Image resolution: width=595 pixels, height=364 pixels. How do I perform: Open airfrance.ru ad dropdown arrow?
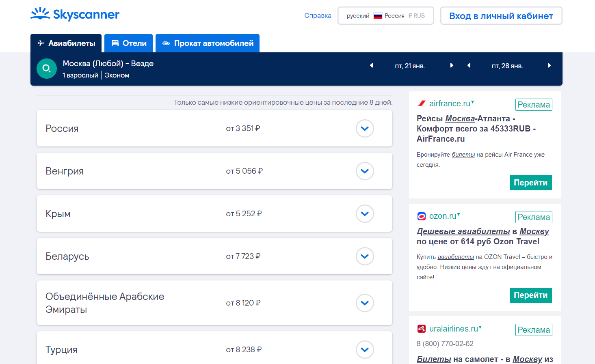[473, 102]
